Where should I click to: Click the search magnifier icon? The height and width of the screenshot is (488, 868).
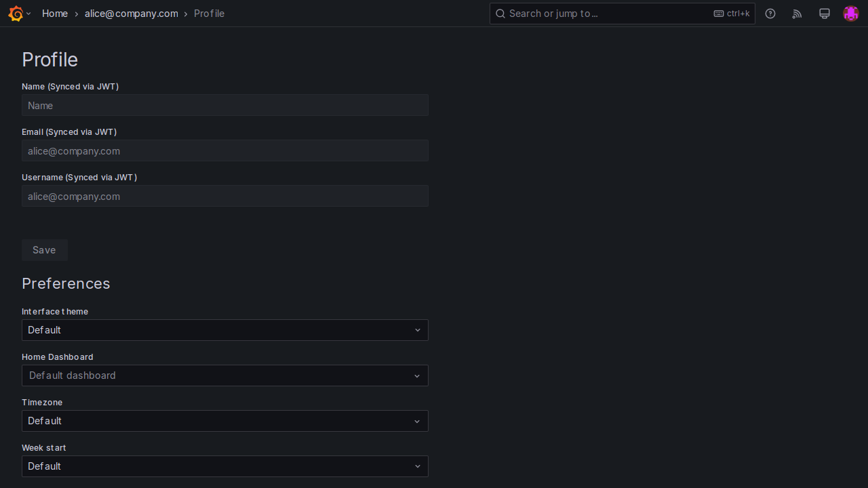click(500, 14)
